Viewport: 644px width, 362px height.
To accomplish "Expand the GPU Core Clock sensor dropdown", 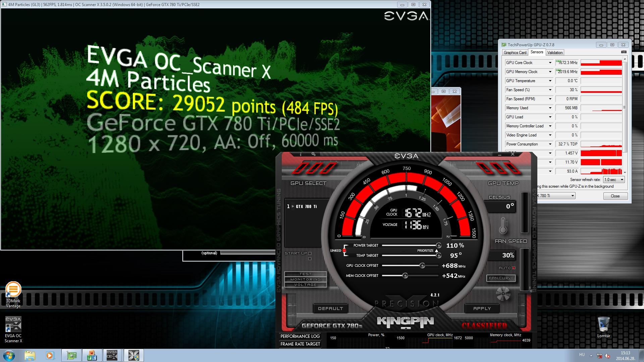I will (x=550, y=63).
